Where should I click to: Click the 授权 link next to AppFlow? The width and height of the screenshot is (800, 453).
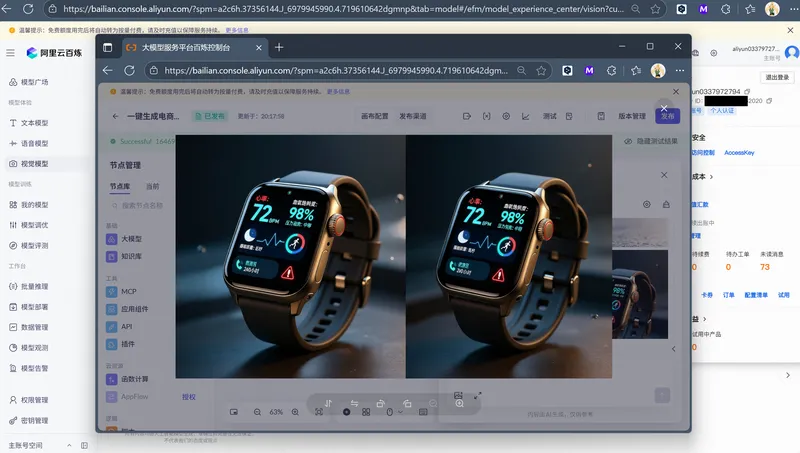coord(189,397)
